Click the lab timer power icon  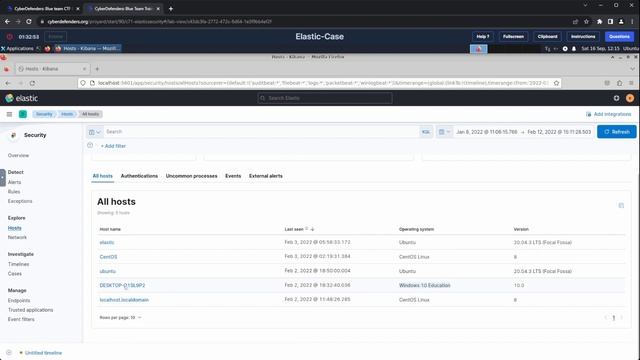coord(9,37)
